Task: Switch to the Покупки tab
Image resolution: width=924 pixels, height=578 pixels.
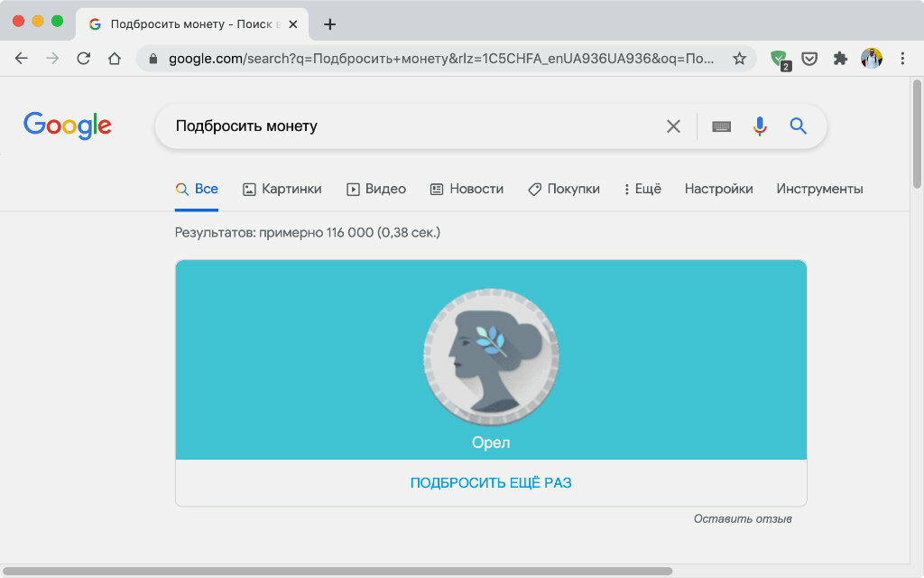Action: [564, 189]
